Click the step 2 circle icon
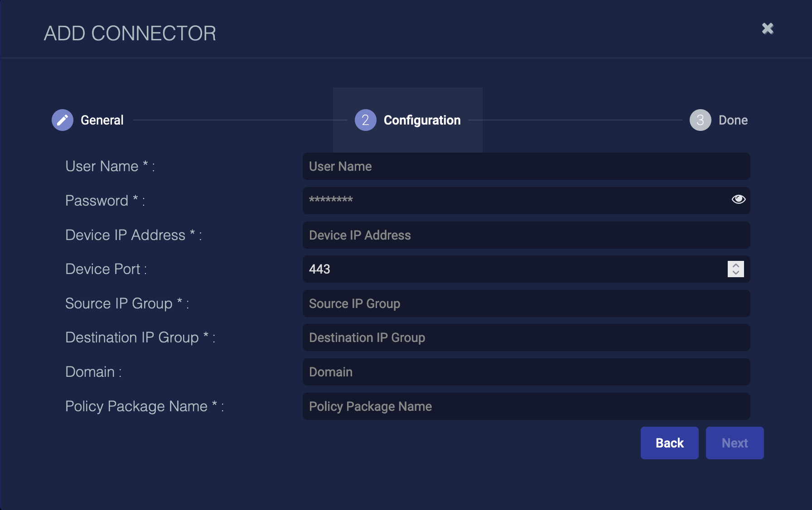Screen dimensions: 812x510 pos(365,120)
